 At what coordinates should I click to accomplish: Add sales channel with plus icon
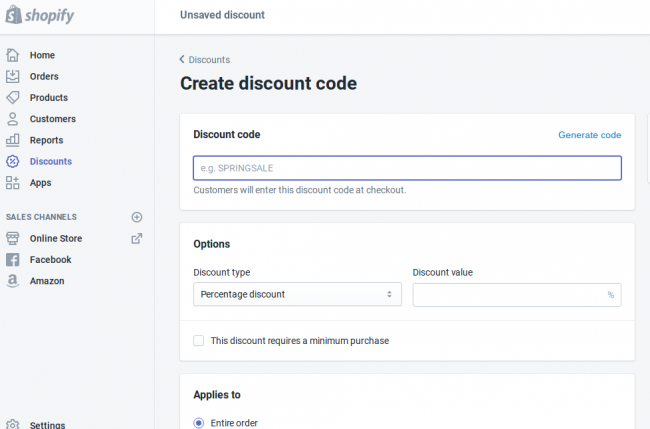pos(137,217)
